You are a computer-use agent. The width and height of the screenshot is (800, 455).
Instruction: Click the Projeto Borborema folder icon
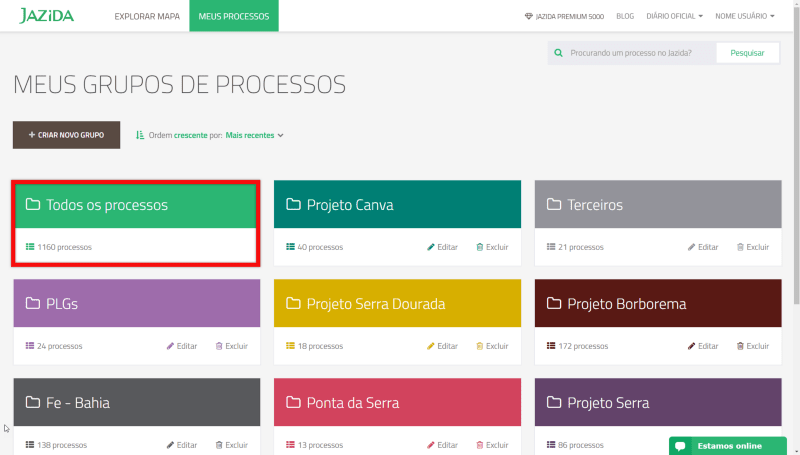coord(554,304)
